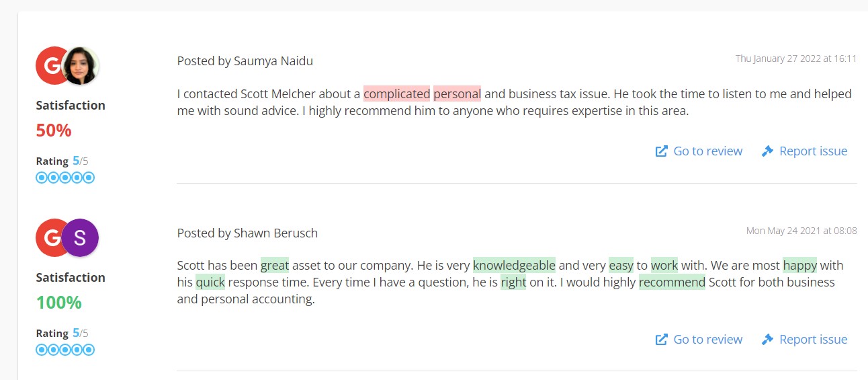The width and height of the screenshot is (868, 380).
Task: Click fifth rating circle in Saumya's review
Action: [89, 178]
